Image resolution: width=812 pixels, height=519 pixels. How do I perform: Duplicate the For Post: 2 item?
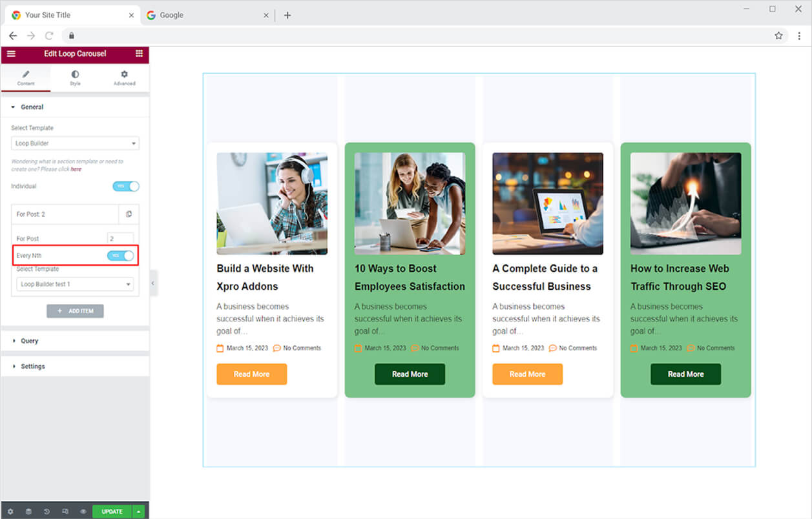click(129, 214)
